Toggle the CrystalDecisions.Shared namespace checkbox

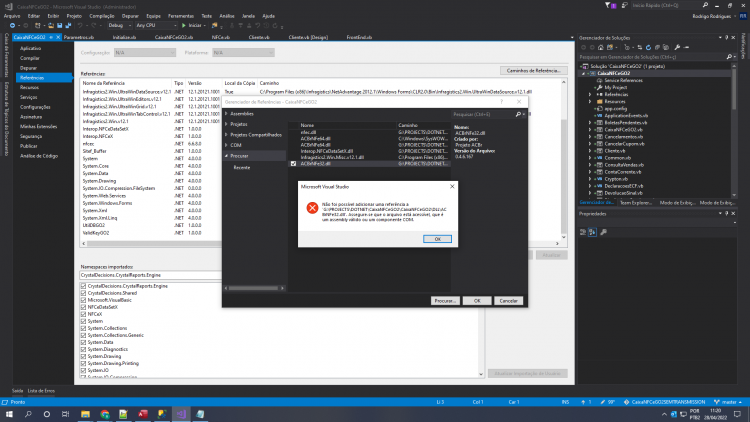tap(84, 293)
